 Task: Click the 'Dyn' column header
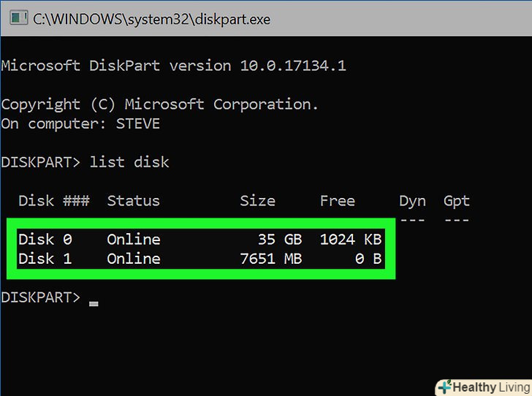pyautogui.click(x=412, y=201)
